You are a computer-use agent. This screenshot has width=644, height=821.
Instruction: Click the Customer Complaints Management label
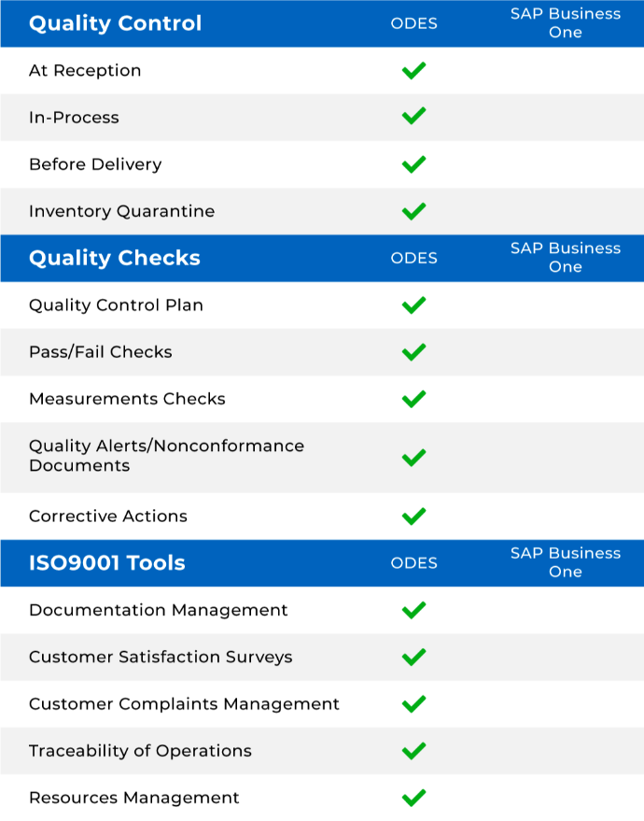[x=184, y=704]
